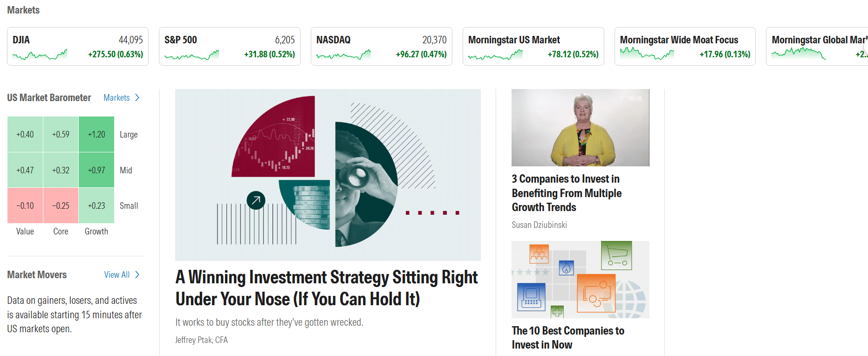The height and width of the screenshot is (356, 868).
Task: Open the Winning Investment Strategy article headline
Action: 326,288
